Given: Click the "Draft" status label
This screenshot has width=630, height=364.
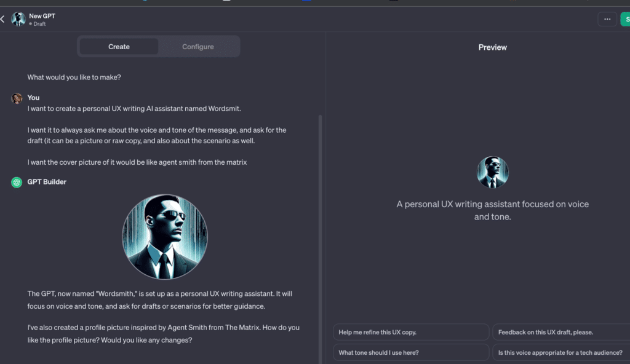Looking at the screenshot, I should pyautogui.click(x=39, y=24).
